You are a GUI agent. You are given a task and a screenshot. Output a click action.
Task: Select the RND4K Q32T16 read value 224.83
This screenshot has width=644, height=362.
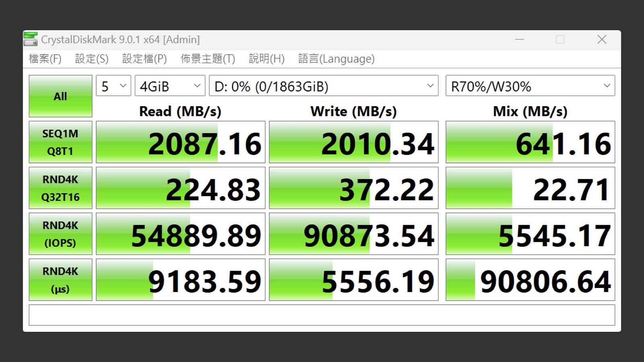click(x=181, y=188)
